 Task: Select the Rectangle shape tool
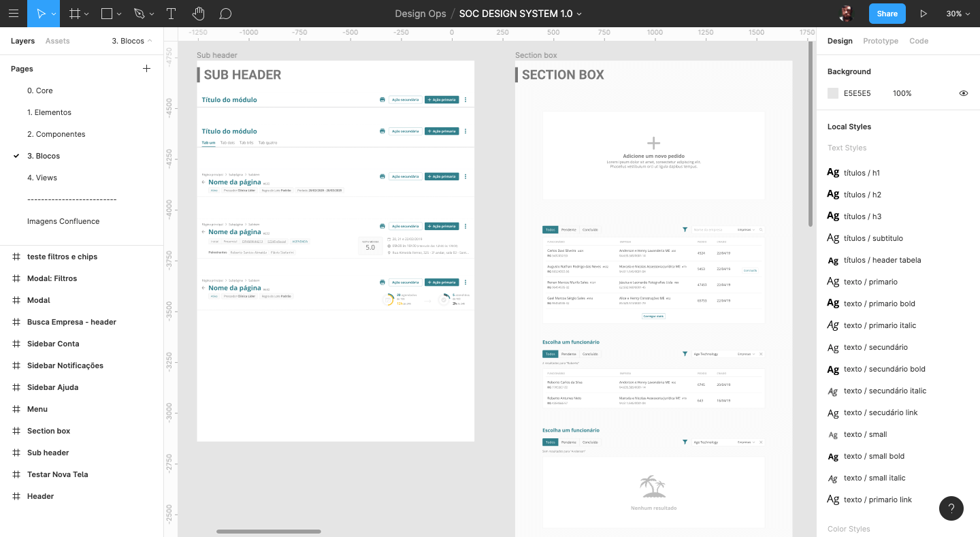point(107,14)
